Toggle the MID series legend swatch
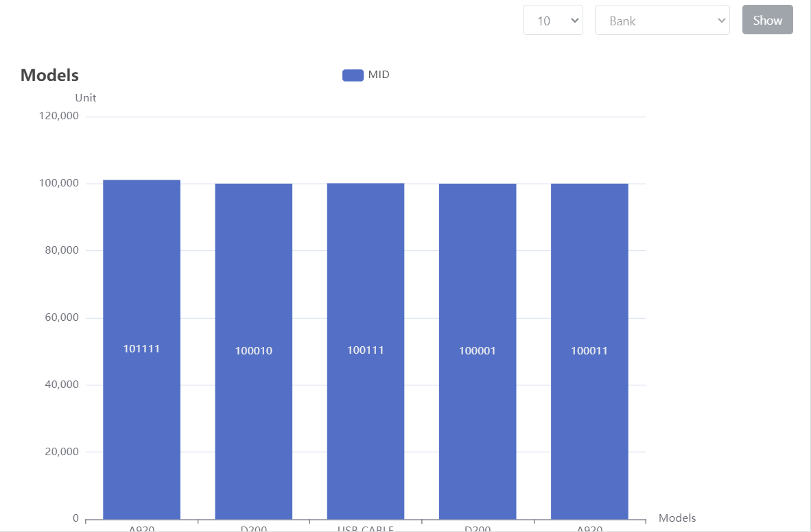Image resolution: width=811 pixels, height=532 pixels. [353, 75]
